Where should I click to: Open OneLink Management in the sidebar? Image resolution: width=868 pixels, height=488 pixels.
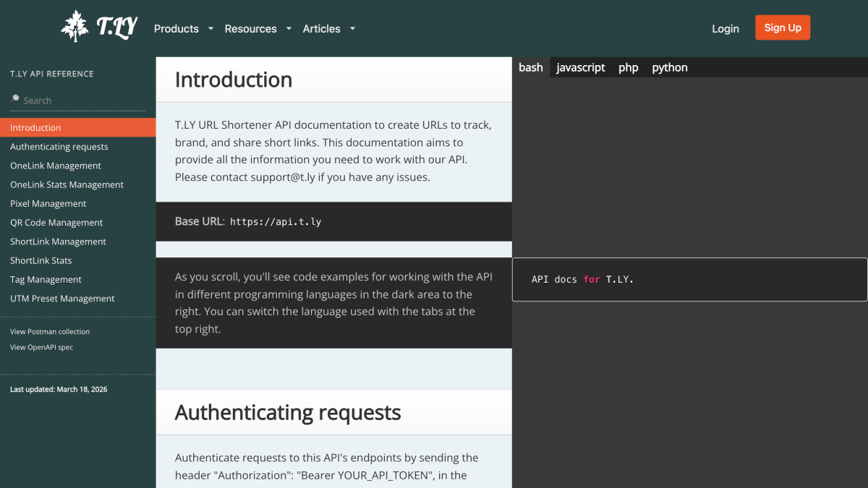tap(77, 166)
